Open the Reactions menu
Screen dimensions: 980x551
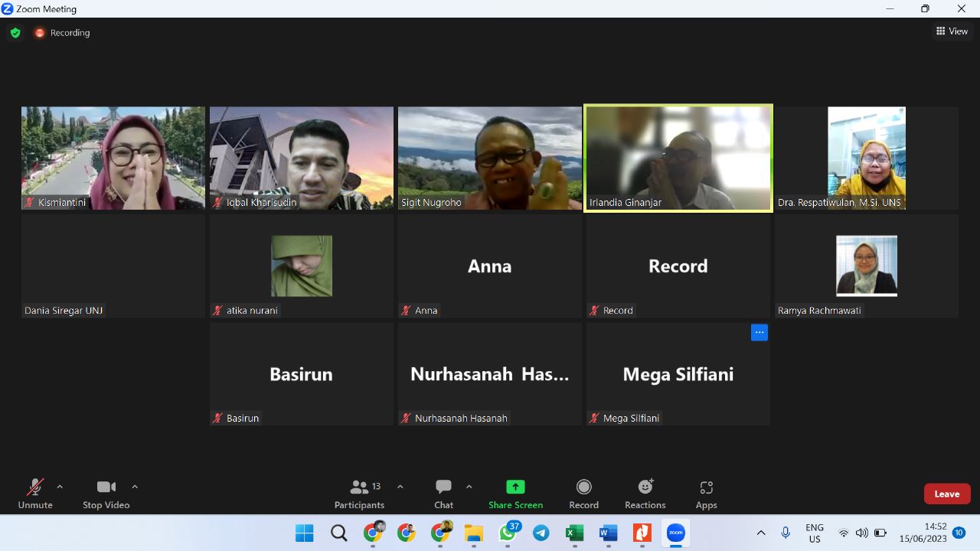point(645,494)
